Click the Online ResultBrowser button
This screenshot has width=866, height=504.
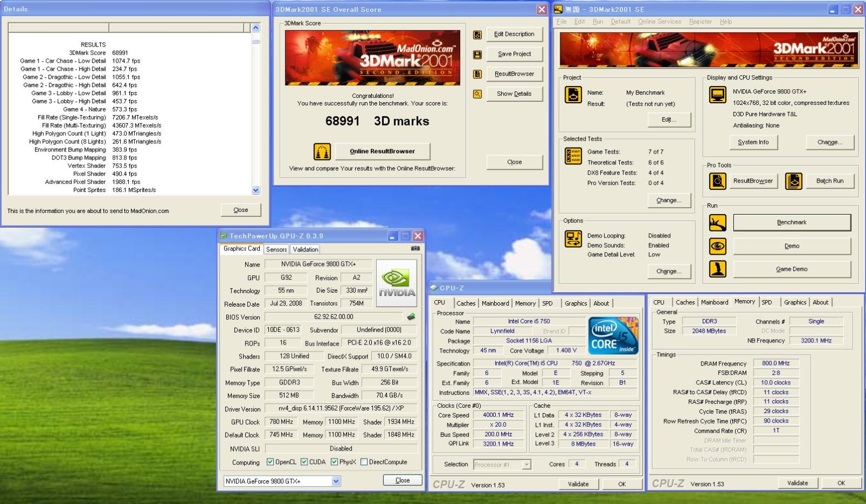[x=382, y=151]
